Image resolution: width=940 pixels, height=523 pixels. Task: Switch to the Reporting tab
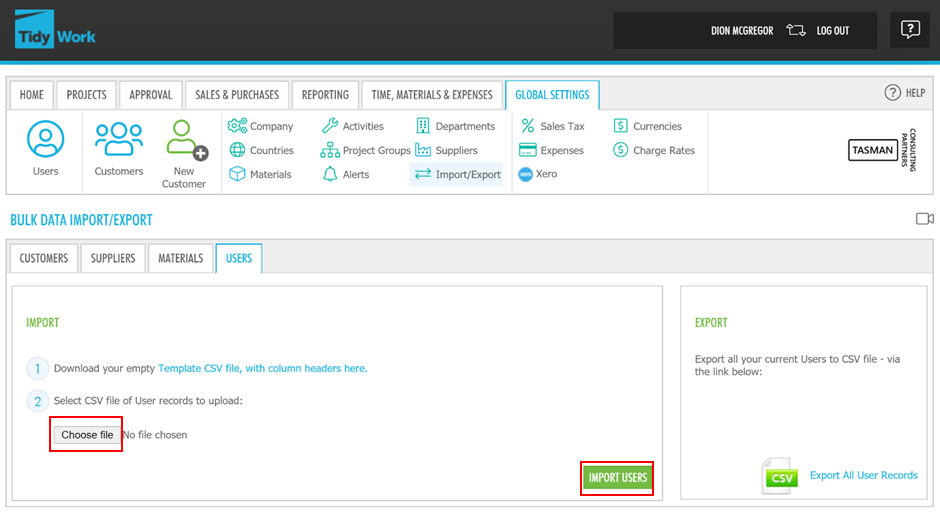[x=325, y=95]
